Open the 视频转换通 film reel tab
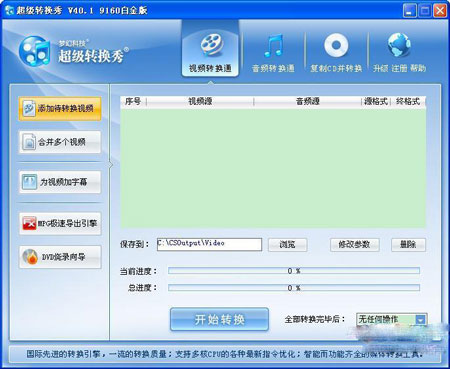The image size is (450, 369). click(210, 49)
